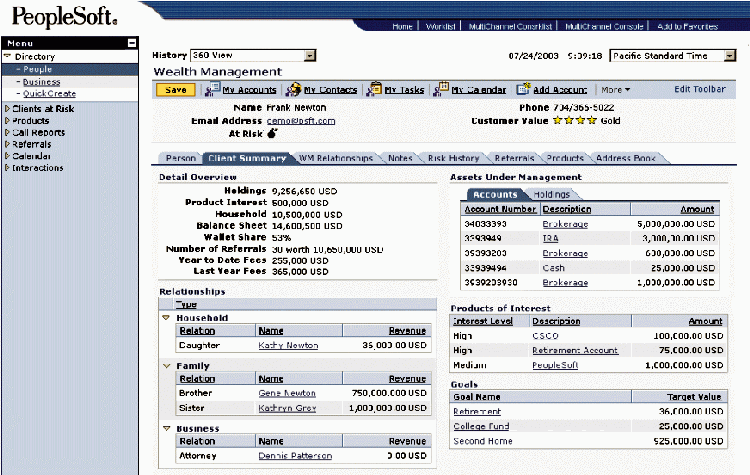This screenshot has height=475, width=750.
Task: Switch to the Person tab
Action: pos(181,158)
